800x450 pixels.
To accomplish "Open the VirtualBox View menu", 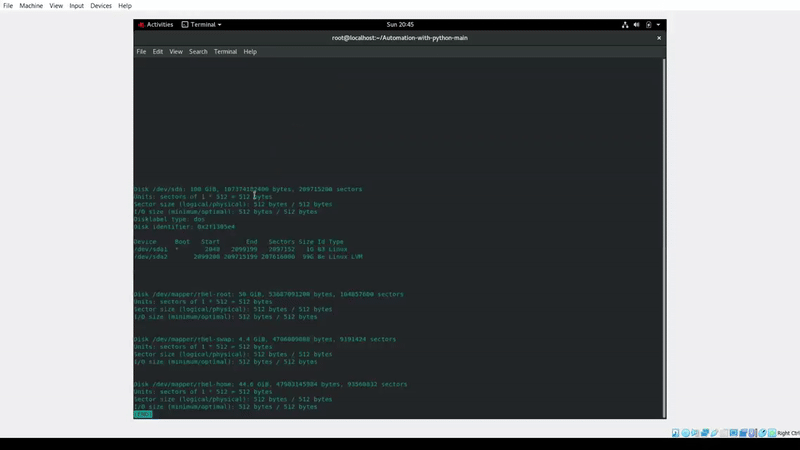I will pos(56,6).
